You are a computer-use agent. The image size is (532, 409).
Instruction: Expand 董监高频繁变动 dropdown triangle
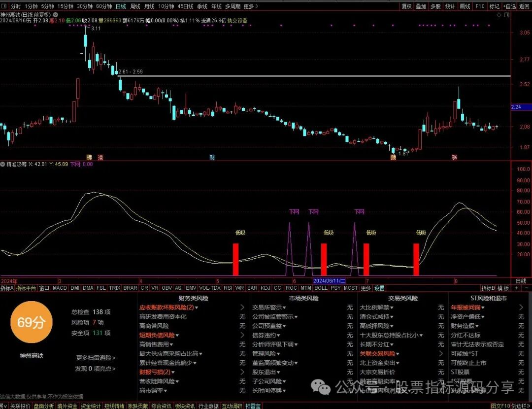[x=296, y=363]
